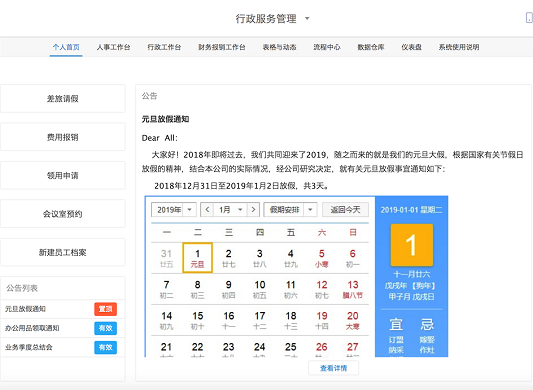Open the mobile device icon at top right

[529, 18]
